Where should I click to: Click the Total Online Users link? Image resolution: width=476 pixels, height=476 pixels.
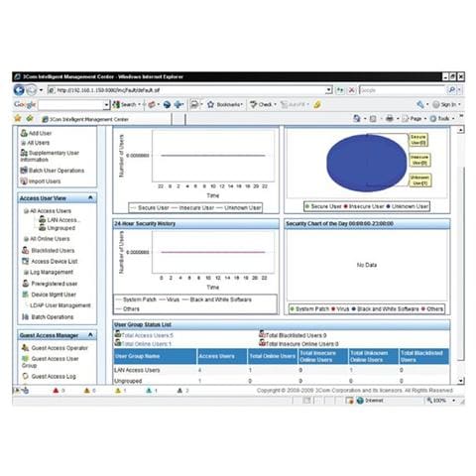tap(146, 344)
